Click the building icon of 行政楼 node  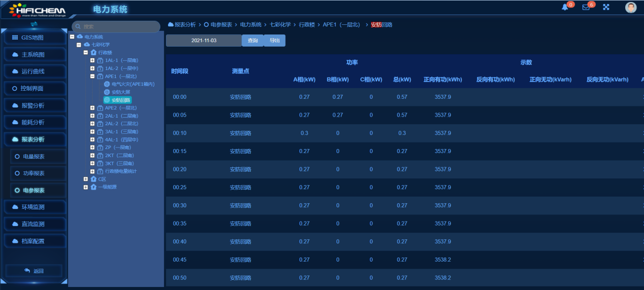[x=93, y=52]
